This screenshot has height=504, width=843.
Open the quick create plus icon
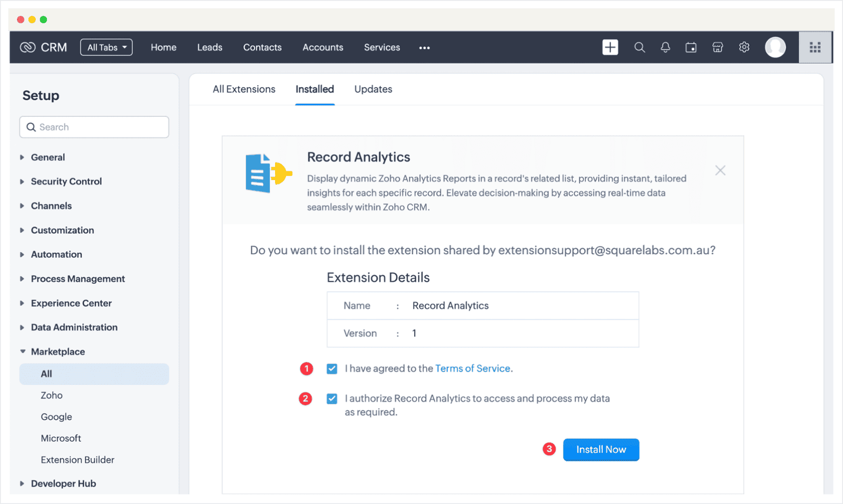pos(610,47)
